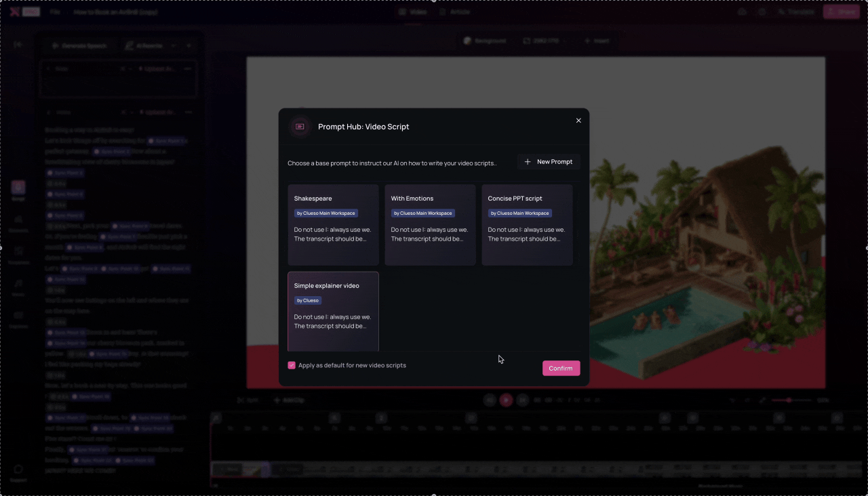868x496 pixels.
Task: Select the With Emotions prompt card
Action: [x=430, y=225]
